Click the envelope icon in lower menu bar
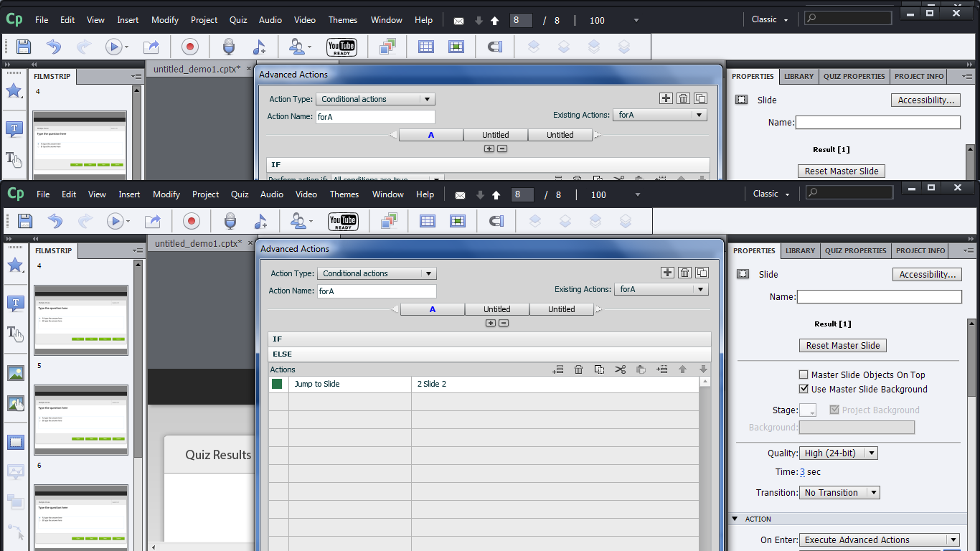The image size is (980, 551). point(461,194)
